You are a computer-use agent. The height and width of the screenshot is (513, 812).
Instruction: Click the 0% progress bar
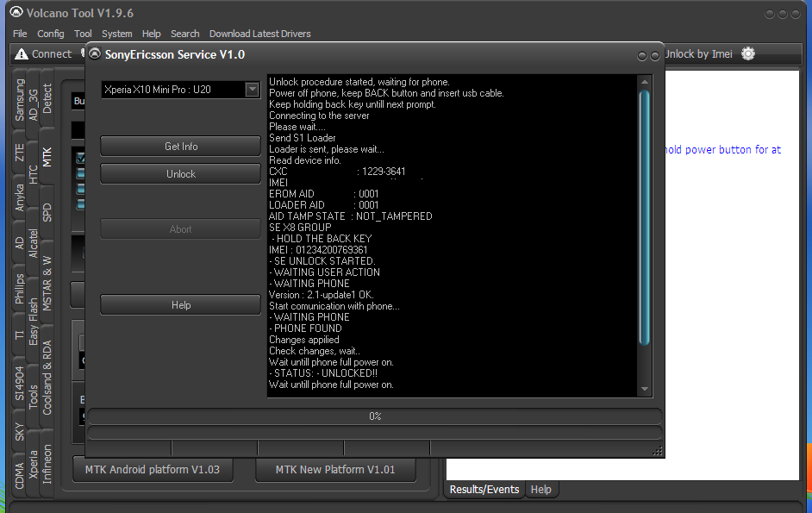(x=375, y=416)
